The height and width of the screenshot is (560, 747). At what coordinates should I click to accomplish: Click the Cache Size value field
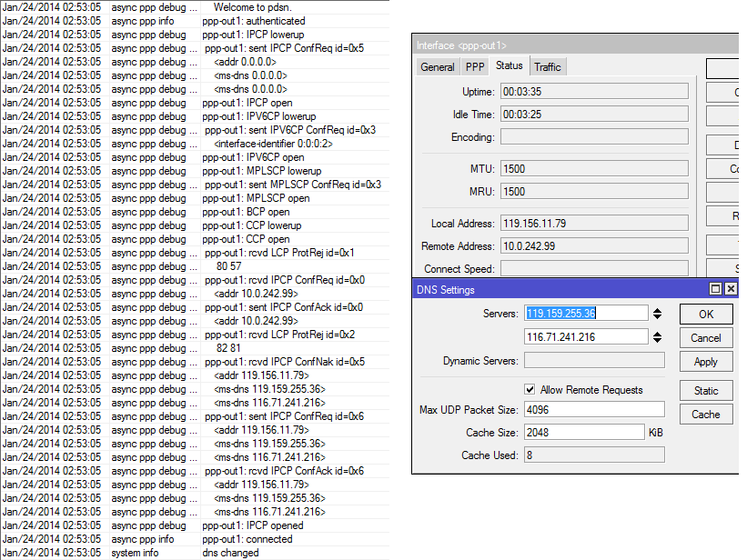[593, 433]
